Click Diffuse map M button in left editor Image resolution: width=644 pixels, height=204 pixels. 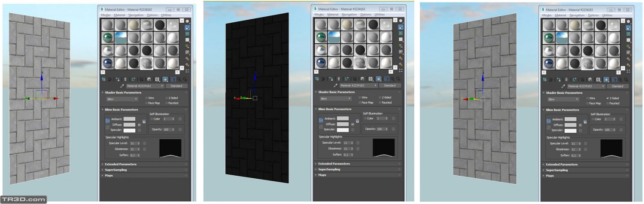[x=139, y=125]
